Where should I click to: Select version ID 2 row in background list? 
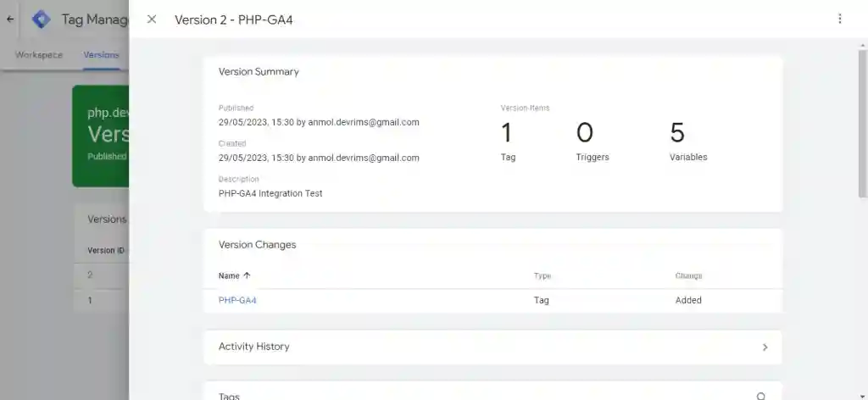click(102, 275)
